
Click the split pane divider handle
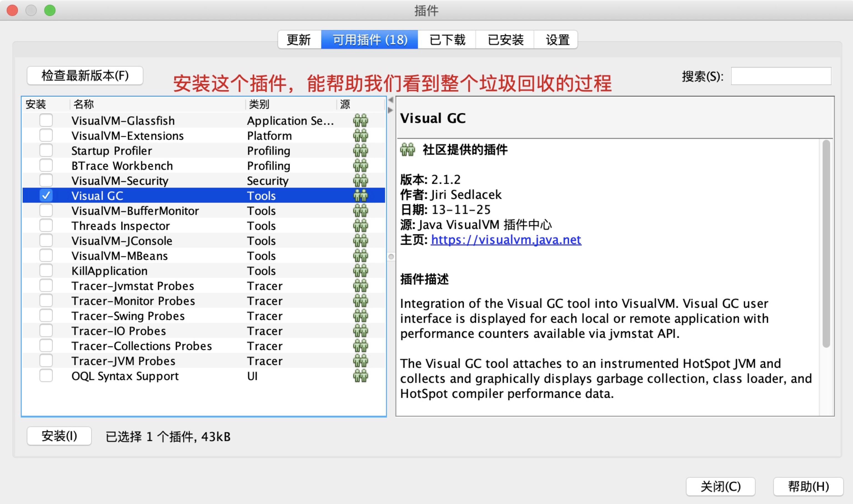click(x=391, y=256)
